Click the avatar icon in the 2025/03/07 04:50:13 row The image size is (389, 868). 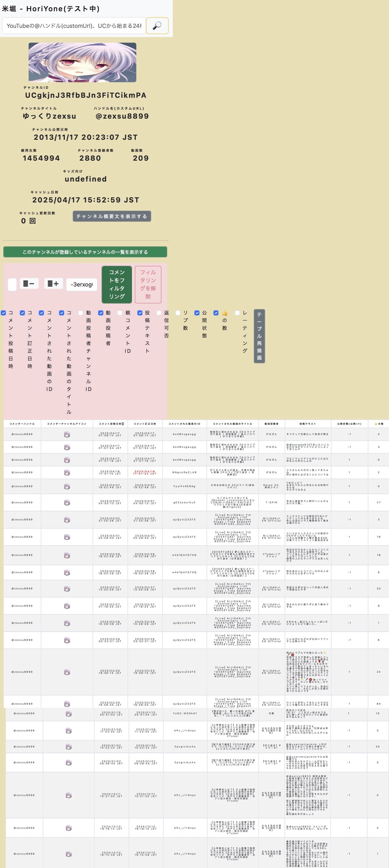[67, 502]
